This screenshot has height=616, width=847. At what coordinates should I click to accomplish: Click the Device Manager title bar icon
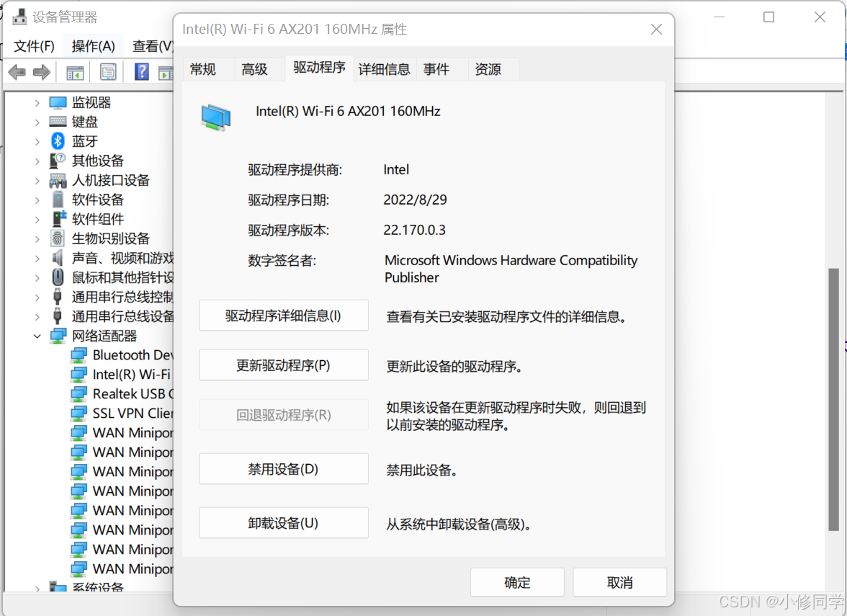[19, 17]
